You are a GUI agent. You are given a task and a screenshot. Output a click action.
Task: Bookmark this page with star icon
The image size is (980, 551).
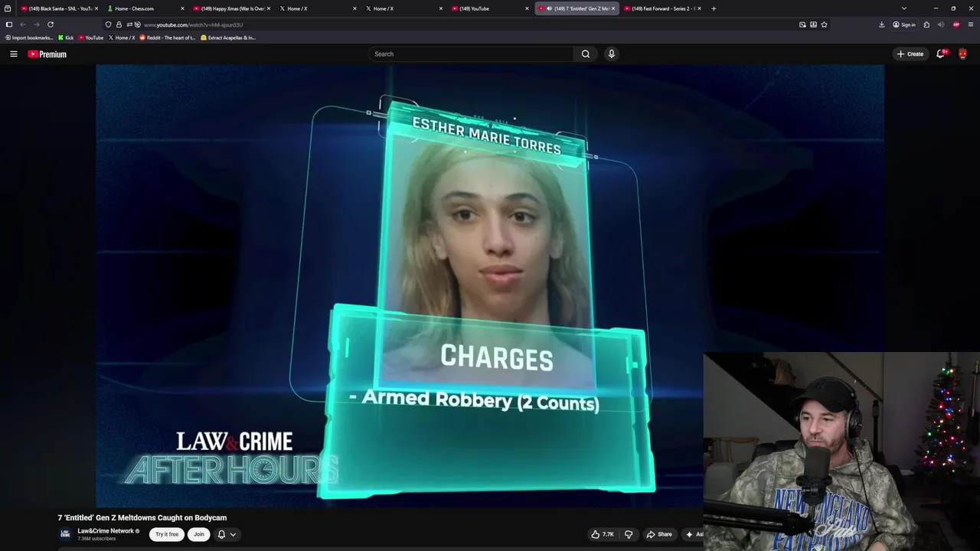tap(824, 24)
